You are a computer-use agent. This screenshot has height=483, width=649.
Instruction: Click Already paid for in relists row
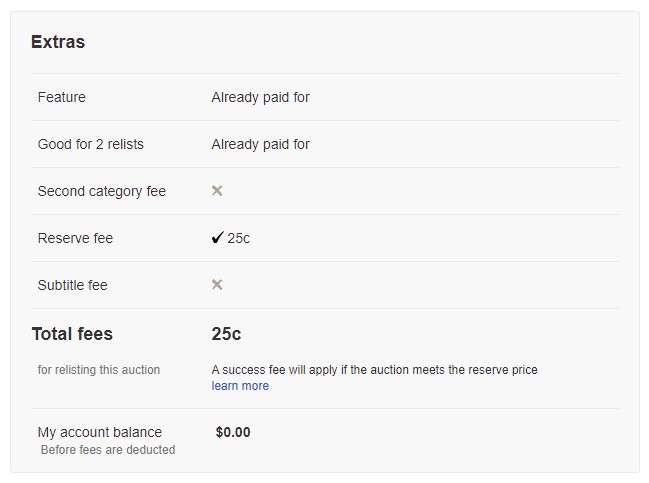[x=260, y=144]
